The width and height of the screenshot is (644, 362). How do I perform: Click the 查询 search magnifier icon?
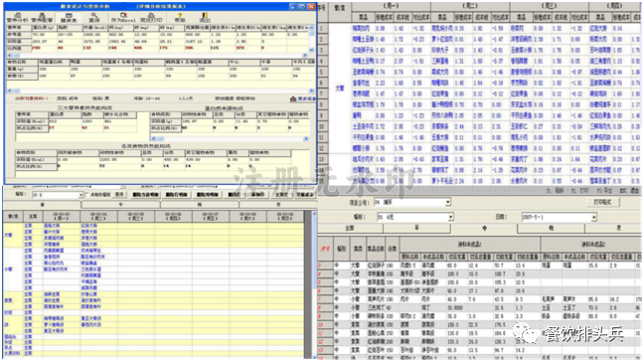coord(94,17)
